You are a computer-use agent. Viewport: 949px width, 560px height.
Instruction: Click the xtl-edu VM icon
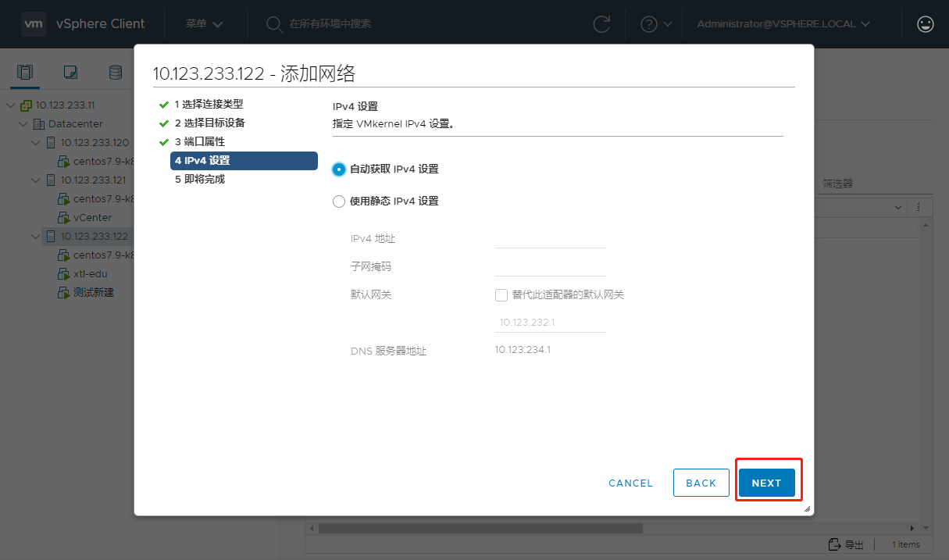[64, 274]
